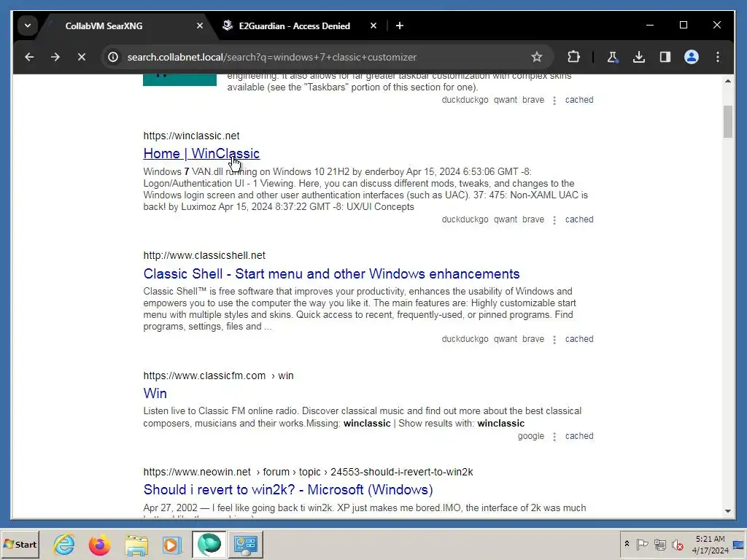Image resolution: width=747 pixels, height=560 pixels.
Task: Open Windows Explorer folder on taskbar
Action: pyautogui.click(x=136, y=544)
